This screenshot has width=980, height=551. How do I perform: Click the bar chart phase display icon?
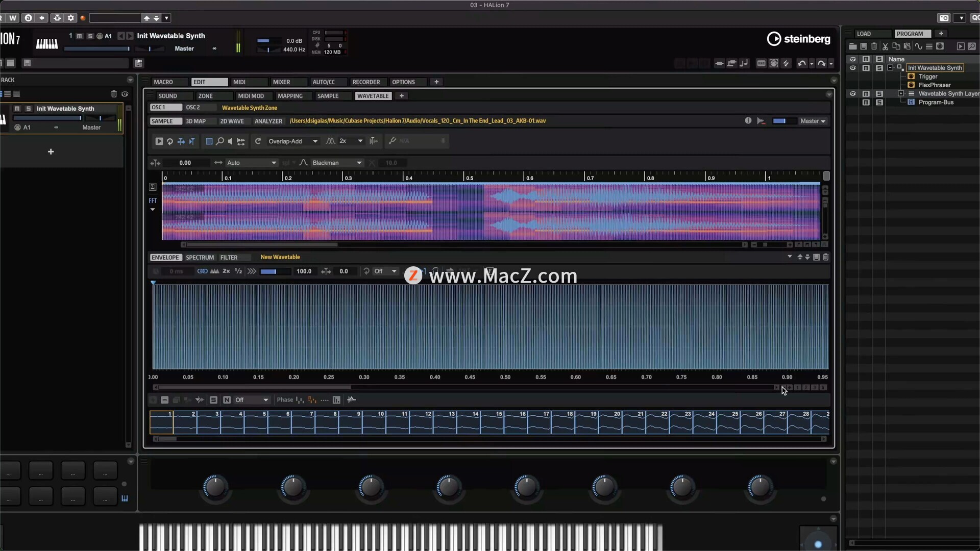pyautogui.click(x=336, y=400)
